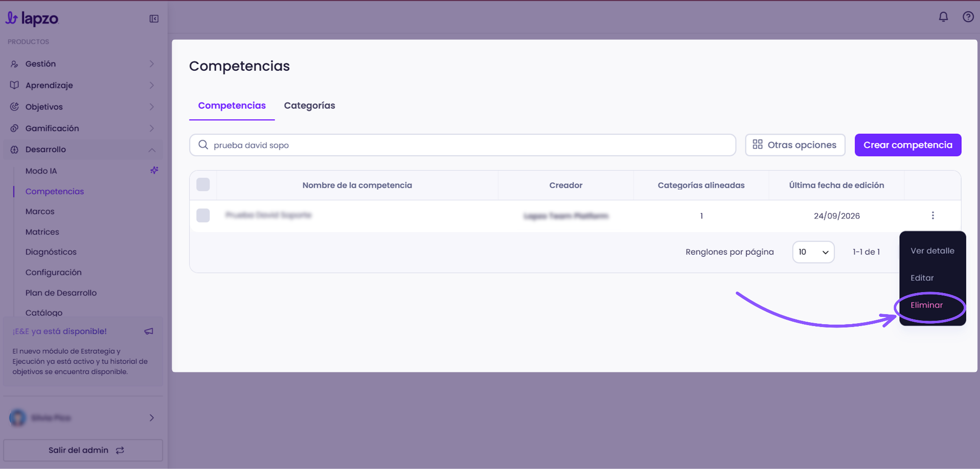Click the user avatar picture
This screenshot has width=980, height=469.
pyautogui.click(x=18, y=418)
